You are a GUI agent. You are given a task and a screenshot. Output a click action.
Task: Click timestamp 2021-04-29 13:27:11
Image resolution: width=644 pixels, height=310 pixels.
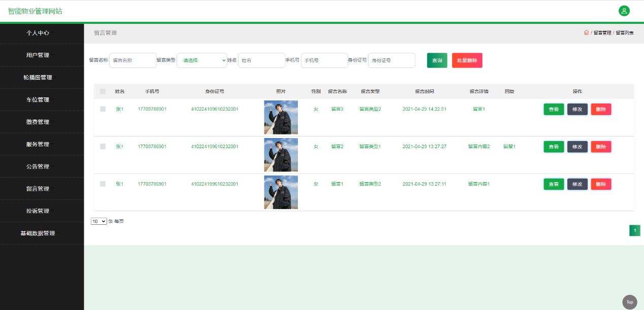tap(424, 184)
